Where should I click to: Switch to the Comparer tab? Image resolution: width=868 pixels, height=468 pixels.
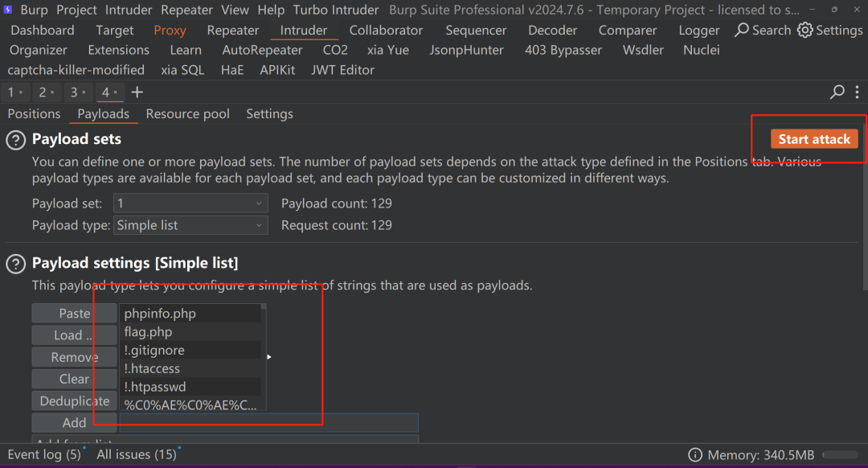point(628,30)
